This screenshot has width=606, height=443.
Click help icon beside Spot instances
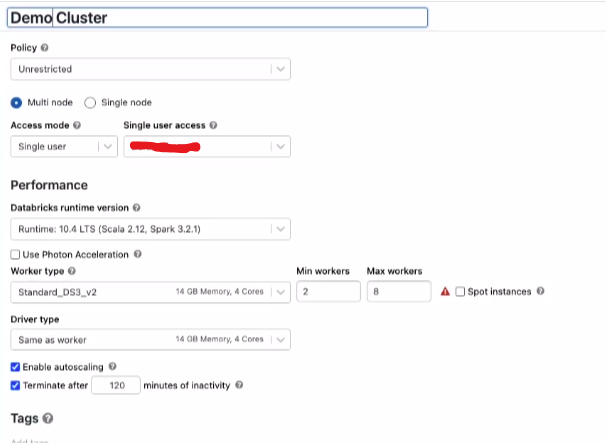pos(540,292)
